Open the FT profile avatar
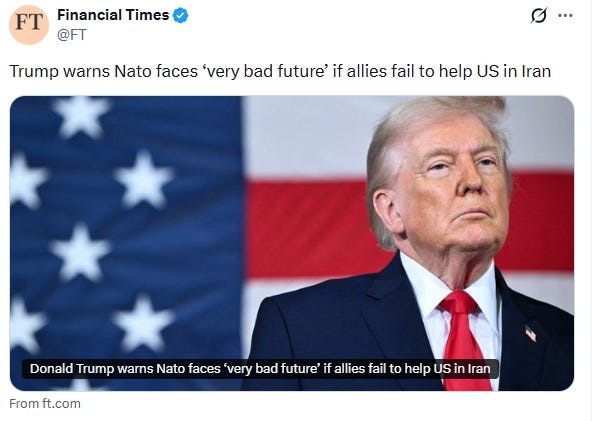This screenshot has width=596, height=421. pyautogui.click(x=29, y=25)
